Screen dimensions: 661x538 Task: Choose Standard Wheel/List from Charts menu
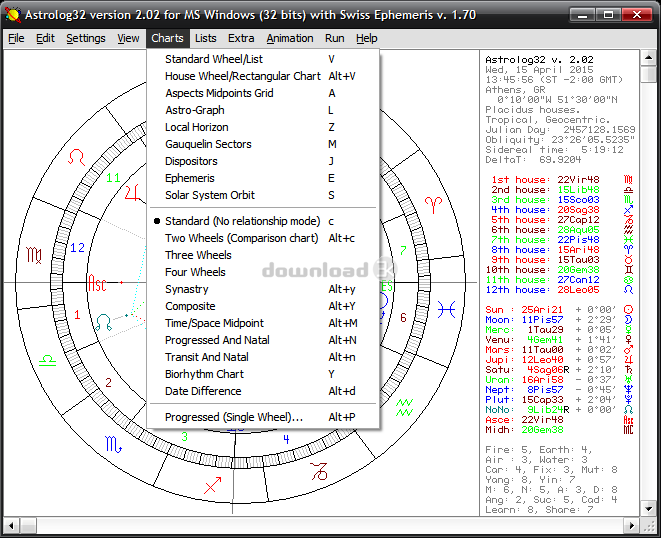[263, 59]
